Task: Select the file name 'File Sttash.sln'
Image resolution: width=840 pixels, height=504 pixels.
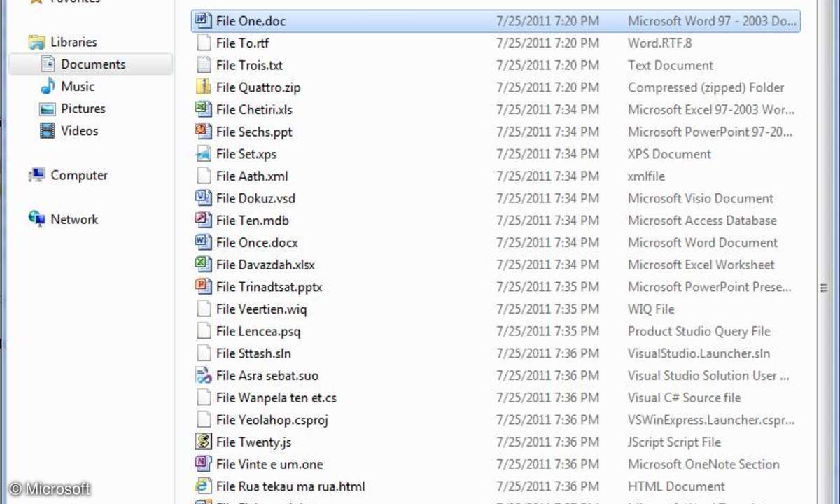Action: click(253, 353)
